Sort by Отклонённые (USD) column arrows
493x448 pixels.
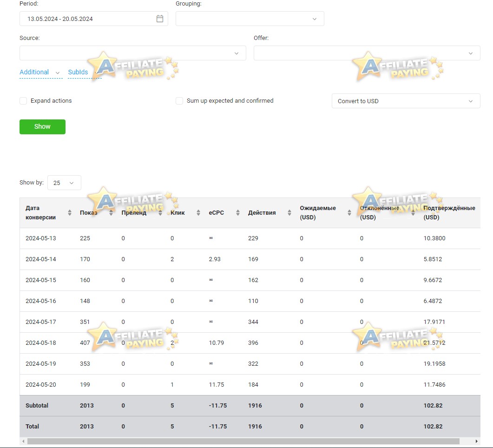pyautogui.click(x=413, y=213)
